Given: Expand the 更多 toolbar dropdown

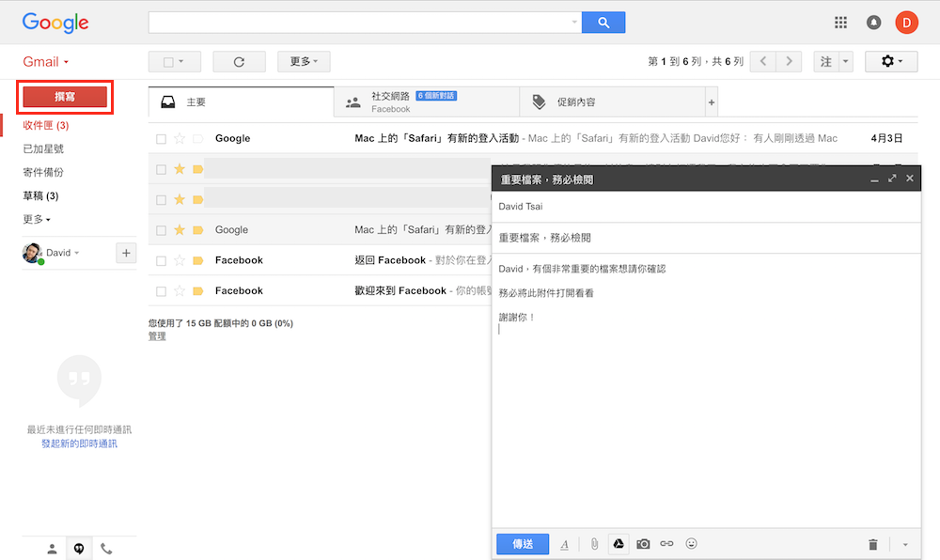Looking at the screenshot, I should click(304, 62).
